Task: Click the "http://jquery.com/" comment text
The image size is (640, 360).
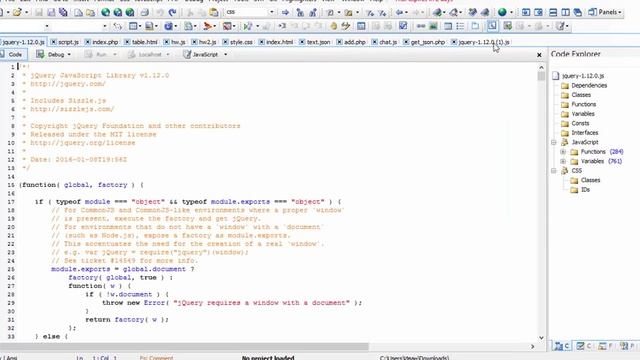Action: 68,84
